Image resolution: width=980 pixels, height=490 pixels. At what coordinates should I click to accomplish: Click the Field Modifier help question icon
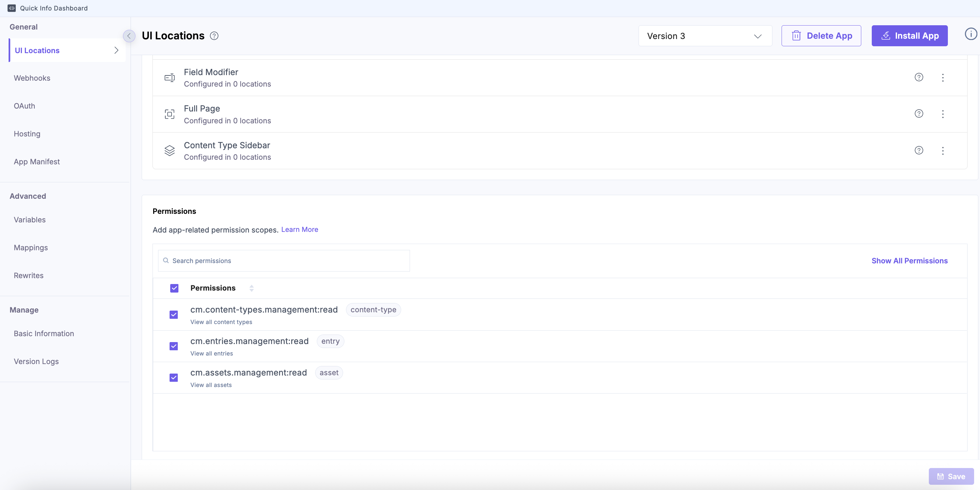coord(919,77)
